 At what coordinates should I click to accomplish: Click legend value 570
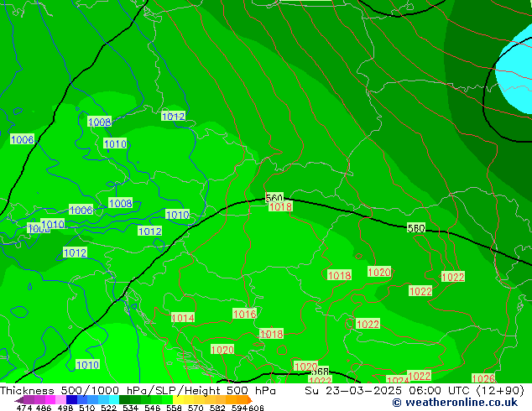(x=196, y=408)
